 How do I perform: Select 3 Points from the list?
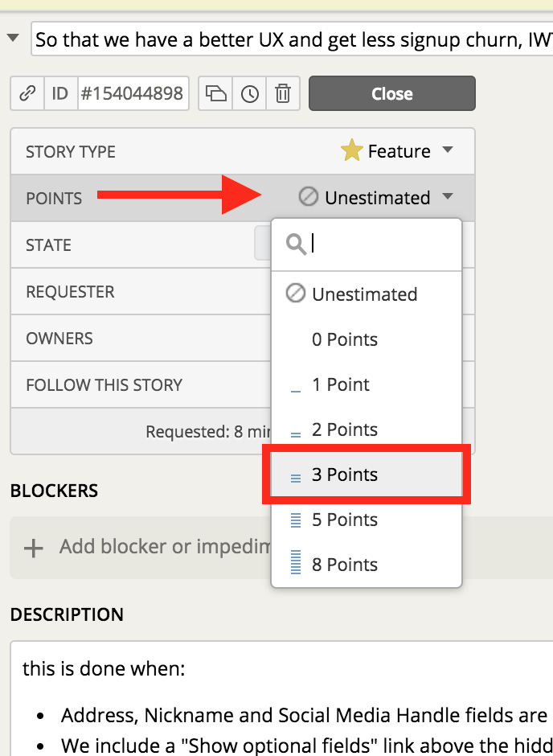[367, 475]
